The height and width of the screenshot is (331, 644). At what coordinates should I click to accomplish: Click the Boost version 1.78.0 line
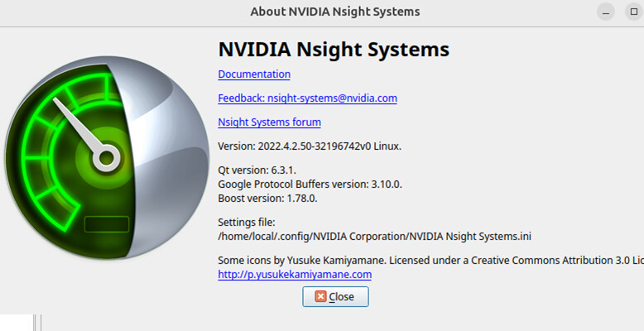coord(267,199)
